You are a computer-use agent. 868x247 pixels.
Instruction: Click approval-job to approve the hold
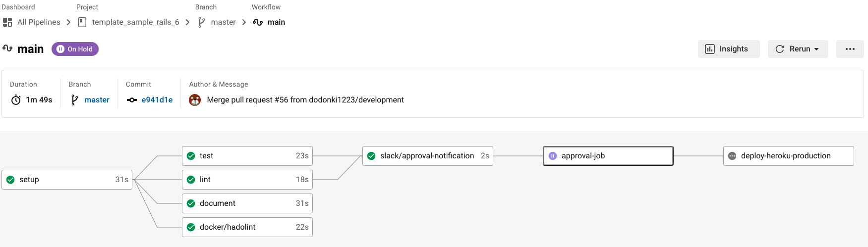coord(608,156)
